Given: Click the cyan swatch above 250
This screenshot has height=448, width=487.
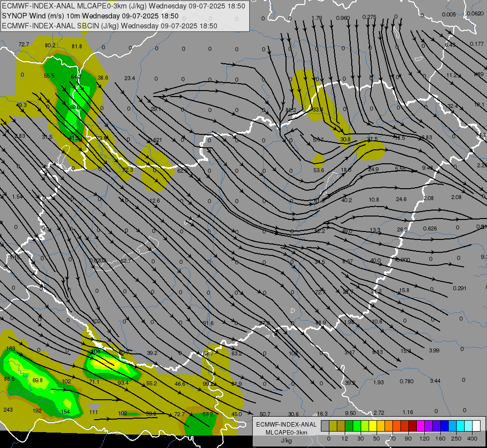Looking at the screenshot, I should click(x=460, y=426).
